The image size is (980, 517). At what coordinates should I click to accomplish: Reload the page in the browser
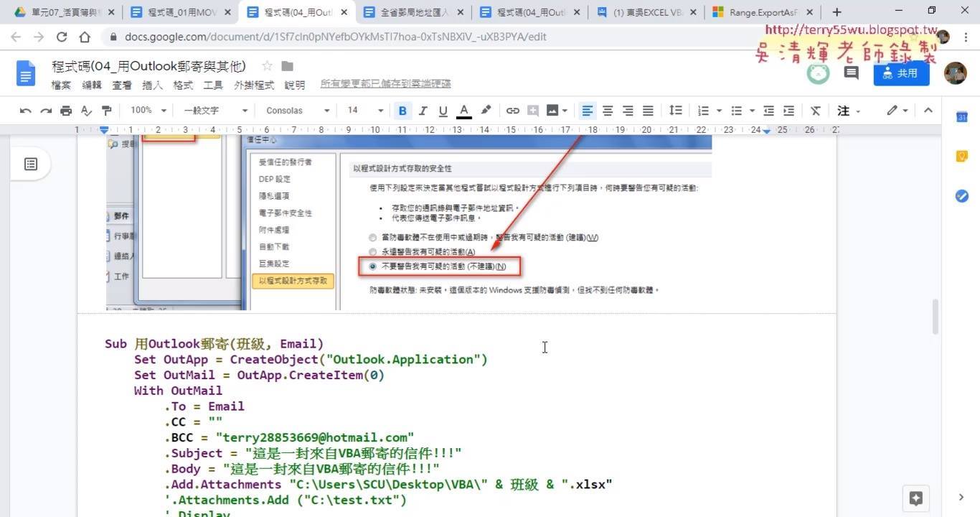pyautogui.click(x=62, y=37)
